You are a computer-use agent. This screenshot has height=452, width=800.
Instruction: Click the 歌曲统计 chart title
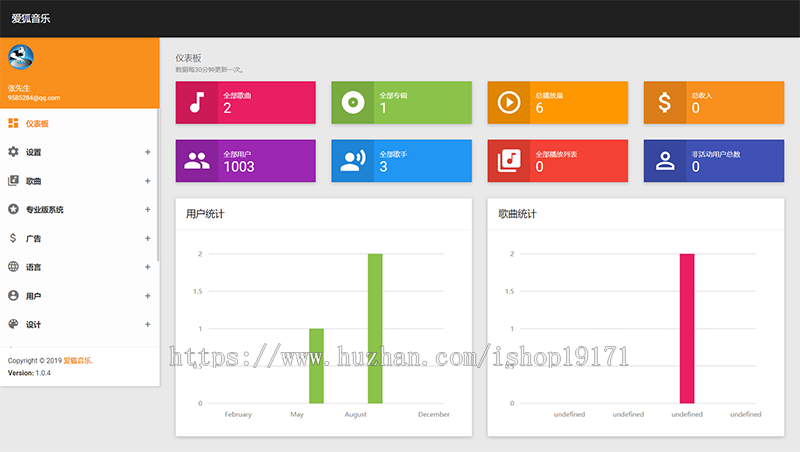click(x=517, y=214)
